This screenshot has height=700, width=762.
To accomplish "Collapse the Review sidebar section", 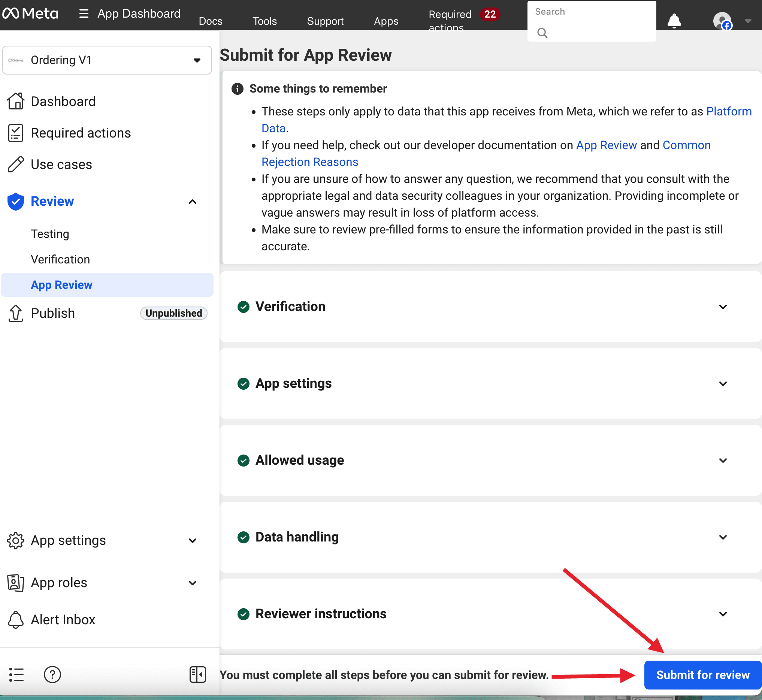I will [193, 202].
